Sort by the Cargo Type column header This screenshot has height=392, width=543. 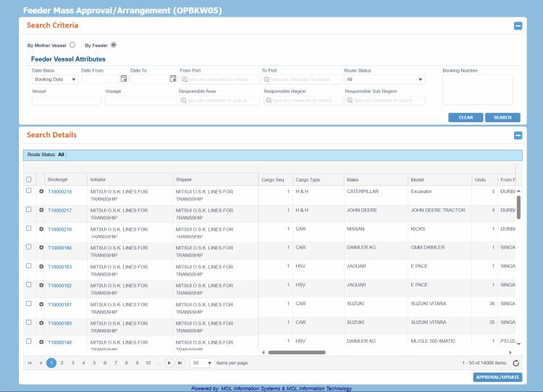pos(308,179)
